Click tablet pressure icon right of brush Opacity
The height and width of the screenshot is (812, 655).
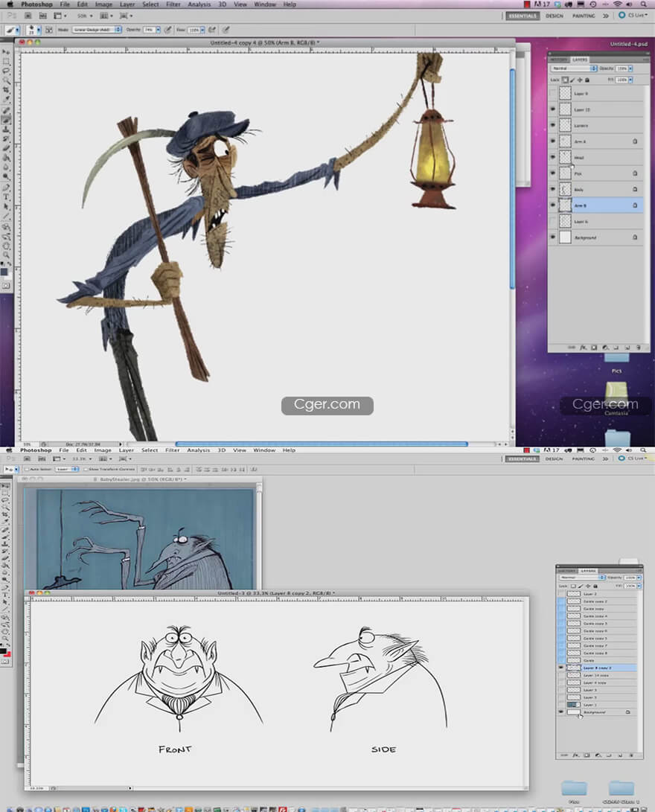pos(167,30)
